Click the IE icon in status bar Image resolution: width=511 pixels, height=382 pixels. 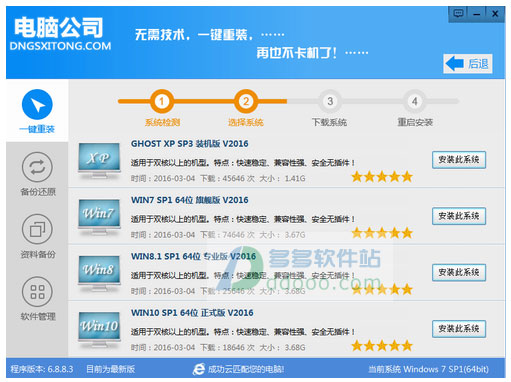pyautogui.click(x=199, y=369)
